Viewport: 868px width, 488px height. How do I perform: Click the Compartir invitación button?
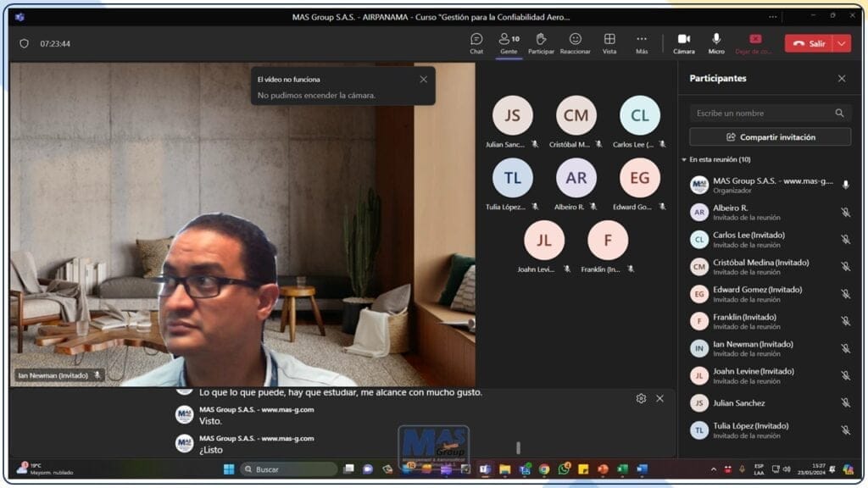(x=770, y=137)
